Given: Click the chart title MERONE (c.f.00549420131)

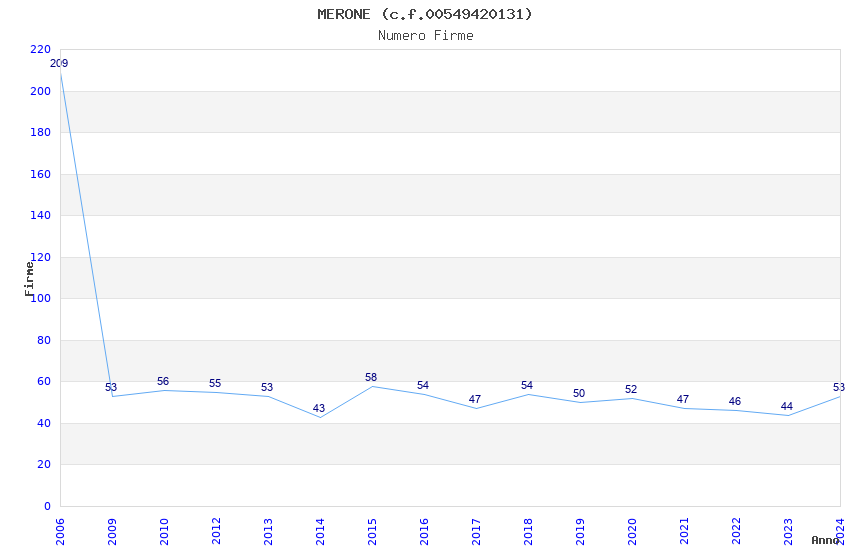Looking at the screenshot, I should point(425,14).
